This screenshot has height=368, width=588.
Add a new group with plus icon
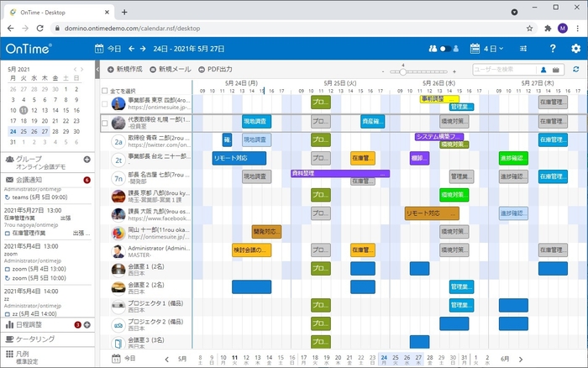[x=87, y=160]
